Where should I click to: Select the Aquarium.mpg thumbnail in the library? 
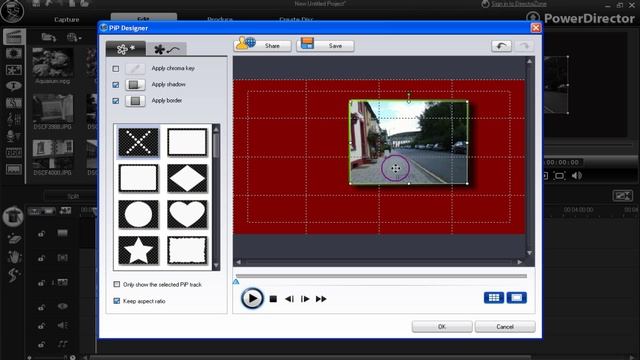[x=53, y=62]
